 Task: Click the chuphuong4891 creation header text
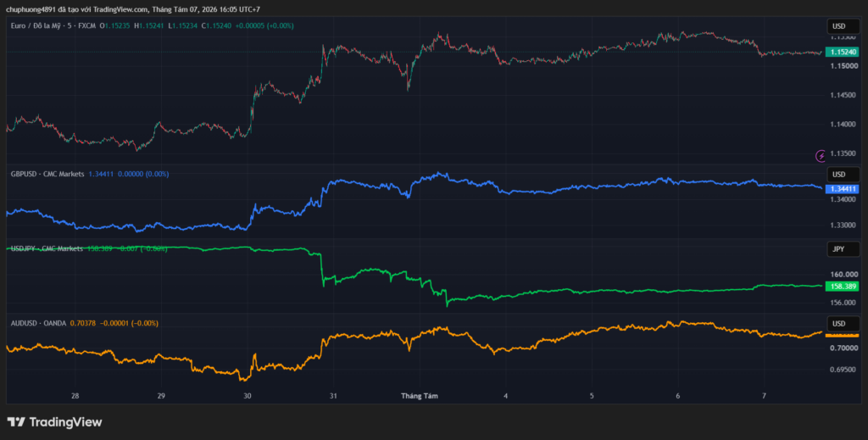point(133,9)
